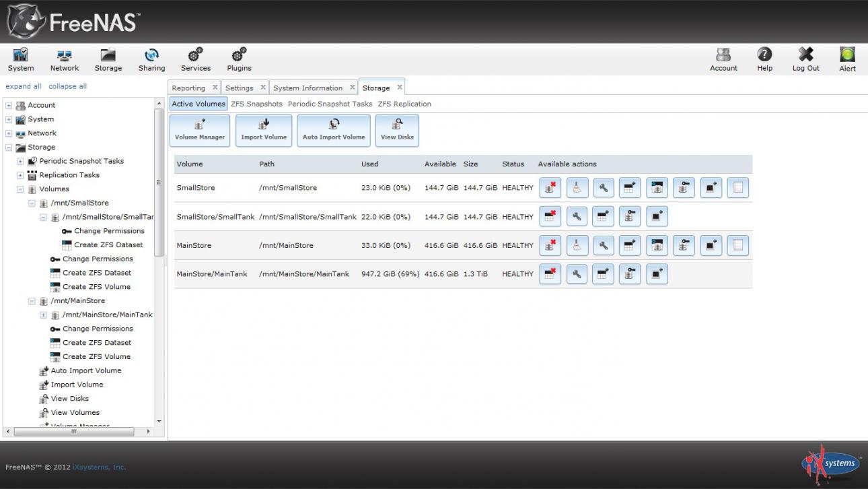Viewport: 868px width, 489px height.
Task: Select View Disks in sidebar tree
Action: click(x=70, y=399)
